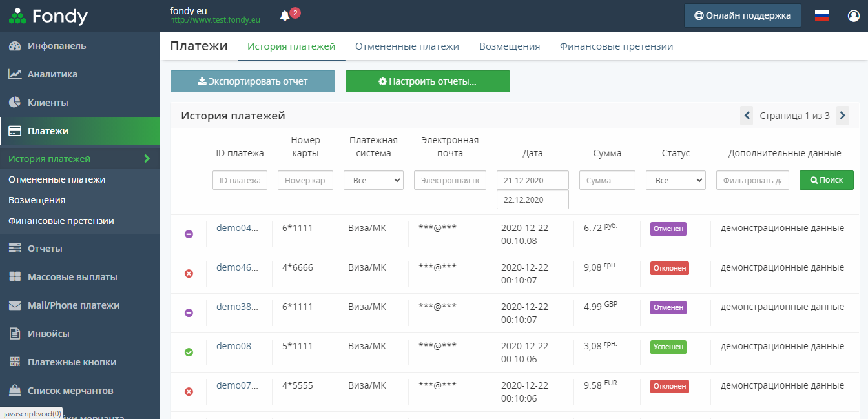Click the Платежные кнопки QR icon

(15, 362)
